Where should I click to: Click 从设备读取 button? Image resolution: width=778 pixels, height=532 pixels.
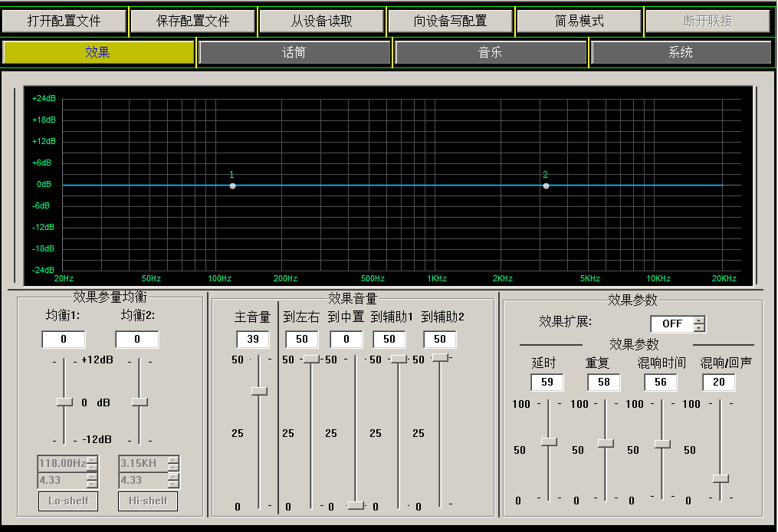coord(321,21)
